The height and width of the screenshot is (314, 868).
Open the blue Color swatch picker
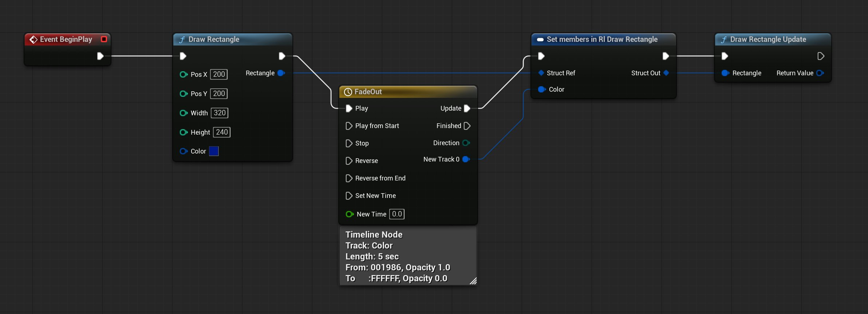click(x=214, y=151)
